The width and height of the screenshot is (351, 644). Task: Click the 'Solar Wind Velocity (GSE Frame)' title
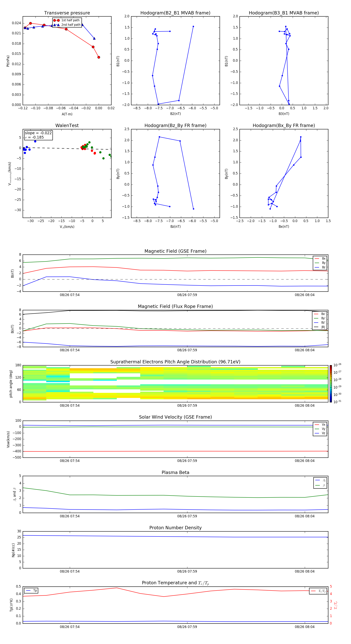(x=175, y=417)
